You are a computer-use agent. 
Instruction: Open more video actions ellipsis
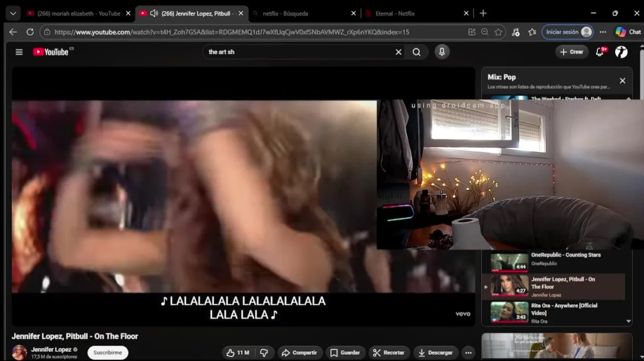pos(468,352)
